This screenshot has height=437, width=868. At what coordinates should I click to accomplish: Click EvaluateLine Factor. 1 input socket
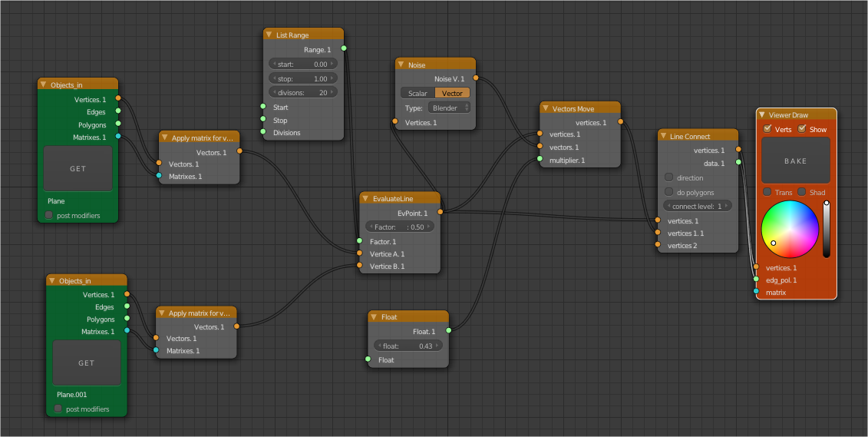click(x=359, y=241)
